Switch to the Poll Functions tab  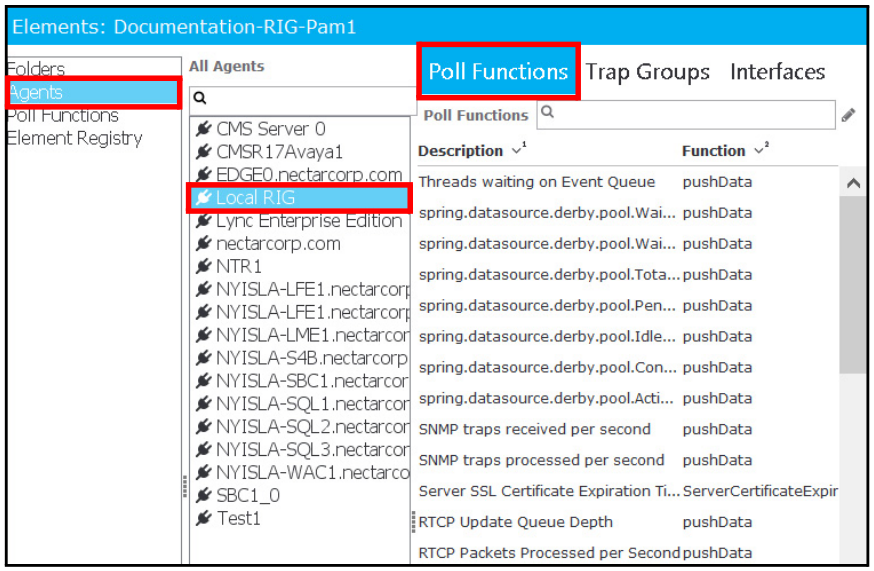pos(498,71)
